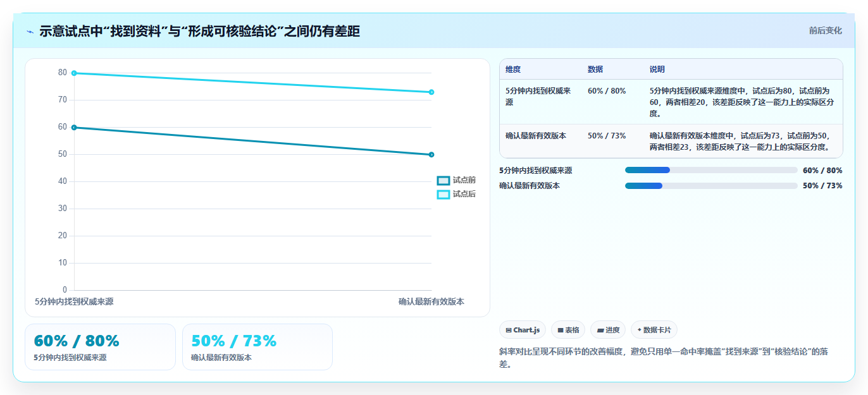Click the 50% / 73% data card

[257, 347]
